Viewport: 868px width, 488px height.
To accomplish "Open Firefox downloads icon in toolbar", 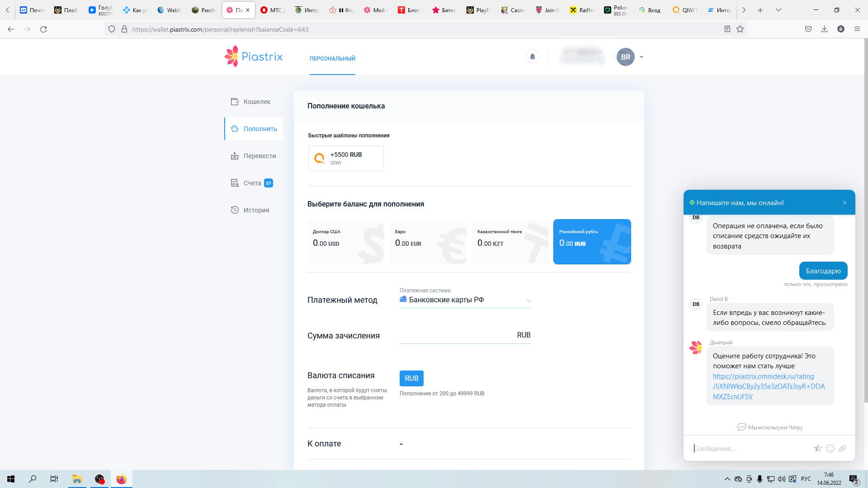I will (824, 29).
